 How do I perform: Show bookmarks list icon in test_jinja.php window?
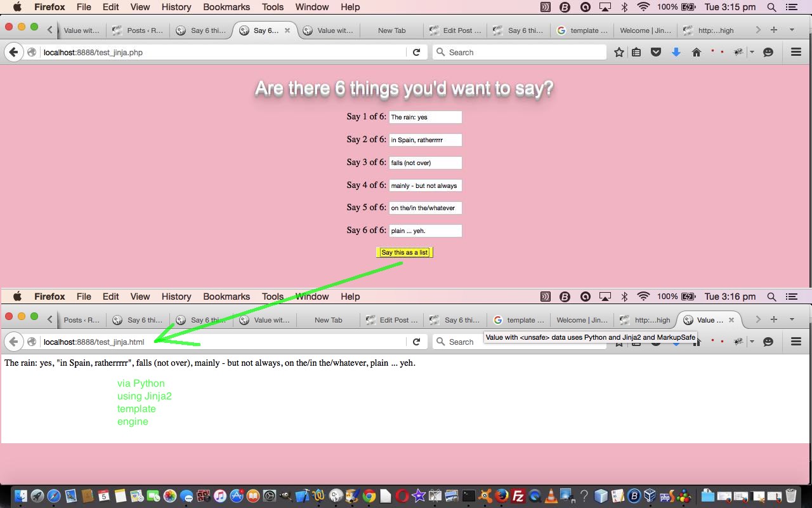636,53
